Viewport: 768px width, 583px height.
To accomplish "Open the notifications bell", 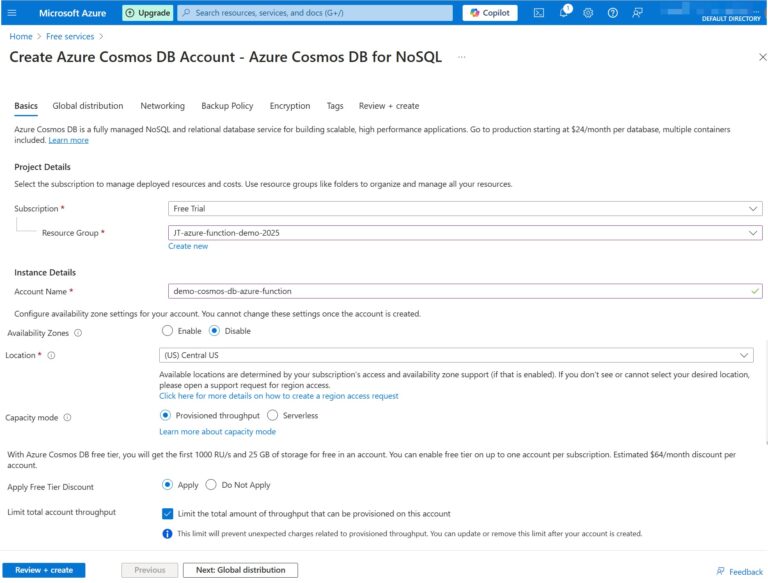I will 564,13.
